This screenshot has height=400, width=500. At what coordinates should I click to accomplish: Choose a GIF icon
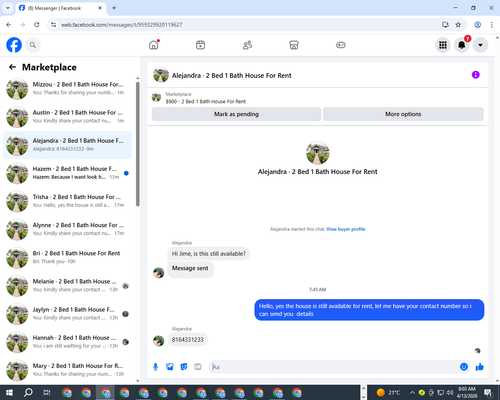point(198,367)
